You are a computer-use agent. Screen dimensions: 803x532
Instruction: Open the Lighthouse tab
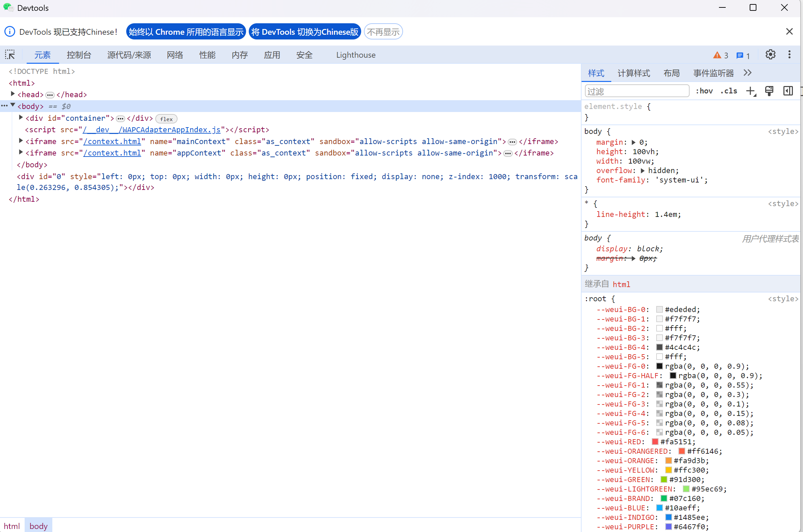pos(356,55)
